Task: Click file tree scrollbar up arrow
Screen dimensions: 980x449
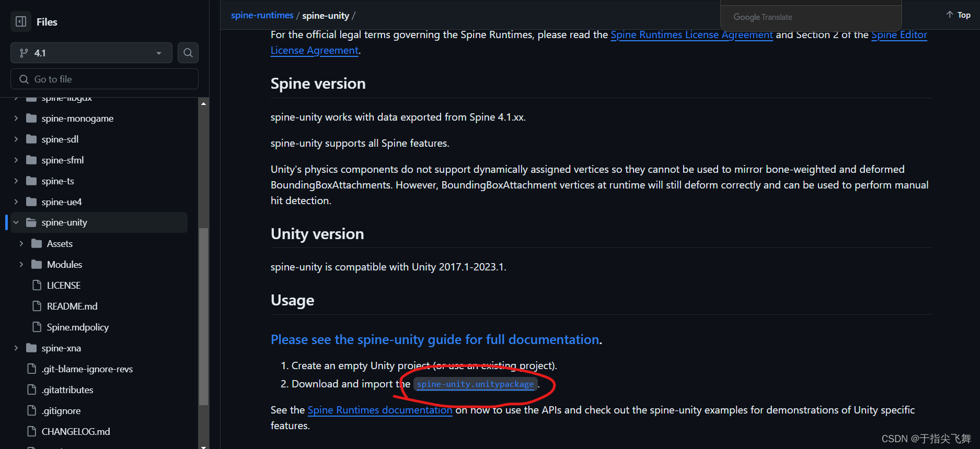Action: (x=204, y=103)
